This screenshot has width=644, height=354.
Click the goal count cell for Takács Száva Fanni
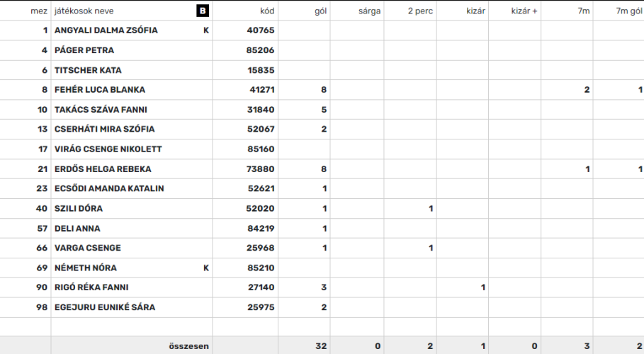tap(305, 110)
